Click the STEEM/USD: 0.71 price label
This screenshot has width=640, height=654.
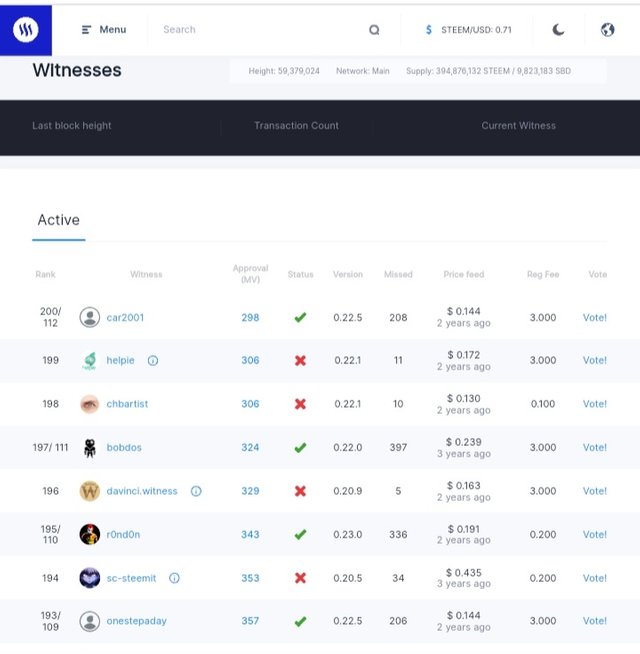pyautogui.click(x=476, y=30)
